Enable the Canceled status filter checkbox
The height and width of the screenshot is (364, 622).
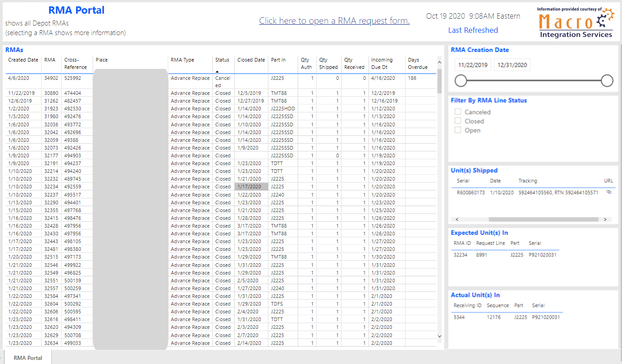[x=458, y=112]
